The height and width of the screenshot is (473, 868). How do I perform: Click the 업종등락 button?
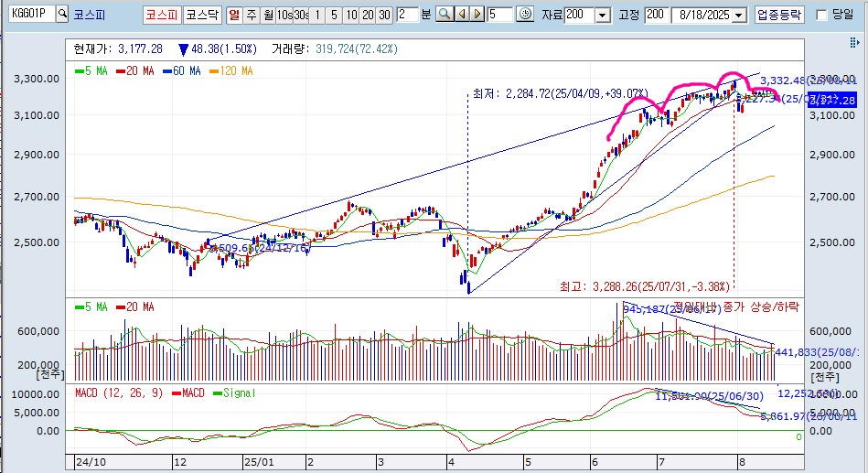[779, 15]
